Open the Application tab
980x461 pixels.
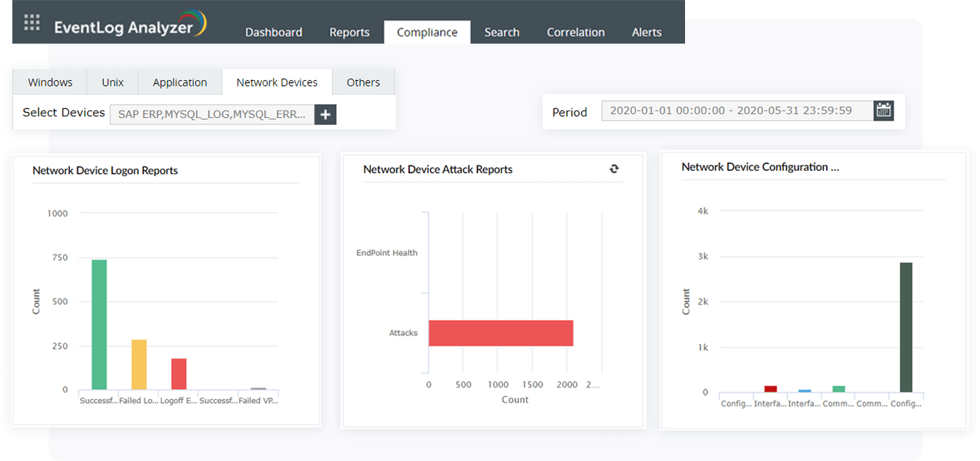pyautogui.click(x=179, y=82)
